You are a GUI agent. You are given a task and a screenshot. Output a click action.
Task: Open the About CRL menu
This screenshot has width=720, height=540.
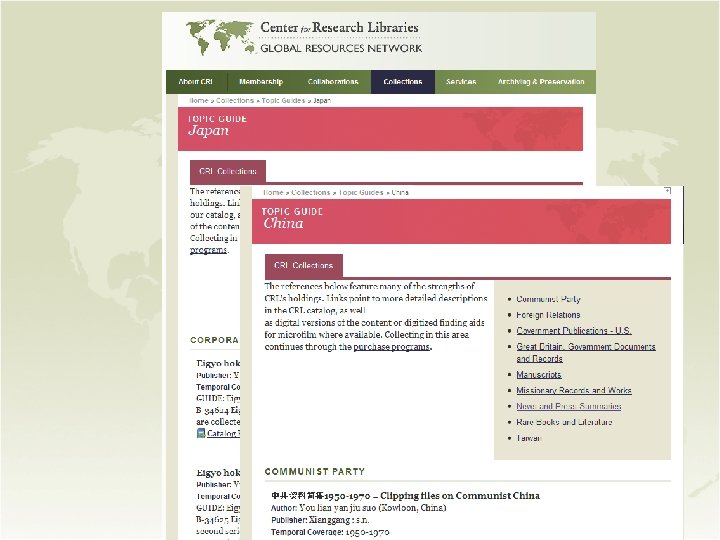pos(196,82)
